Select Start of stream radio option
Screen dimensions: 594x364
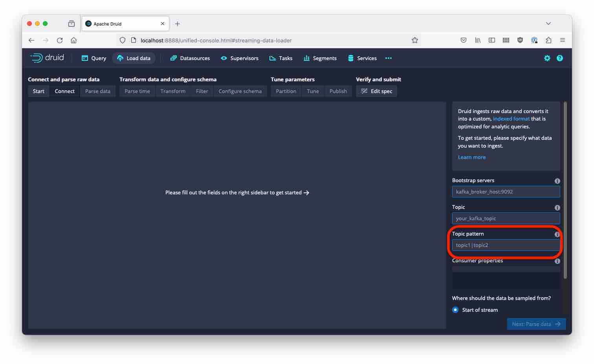click(x=455, y=310)
